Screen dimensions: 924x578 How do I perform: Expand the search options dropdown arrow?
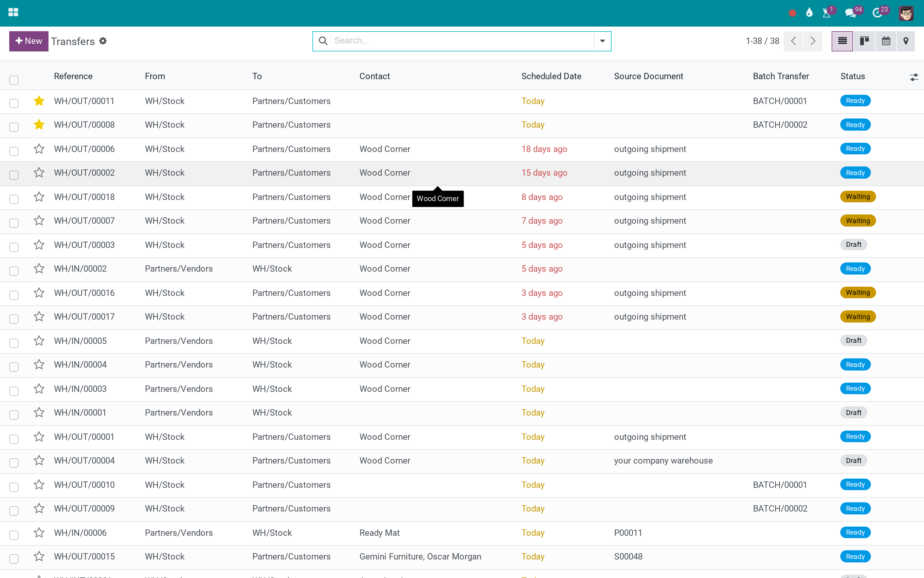(x=602, y=41)
